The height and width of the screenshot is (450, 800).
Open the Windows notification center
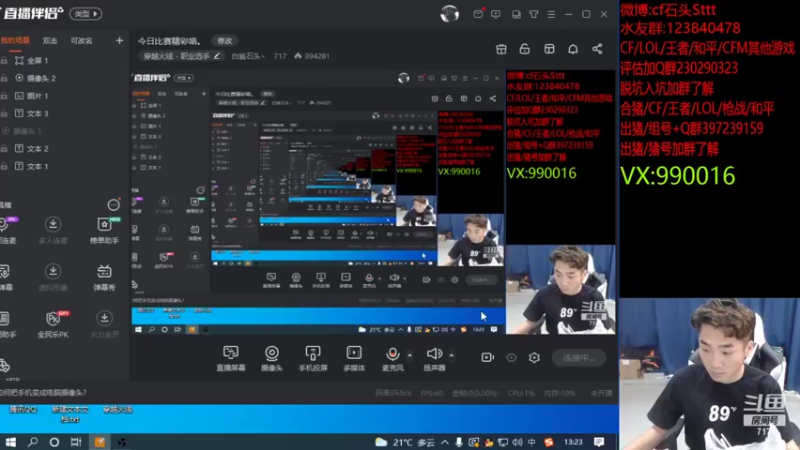point(599,441)
